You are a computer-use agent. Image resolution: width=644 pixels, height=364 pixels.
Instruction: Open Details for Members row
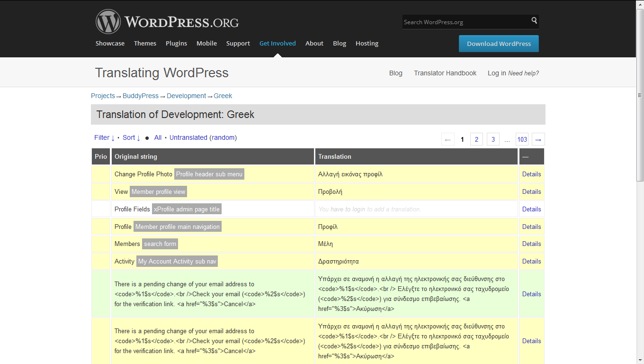coord(531,244)
